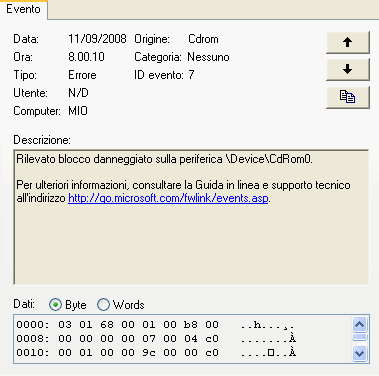Viewport: 379px width, 376px height.
Task: Click the hex data row 0010
Action: [x=156, y=353]
